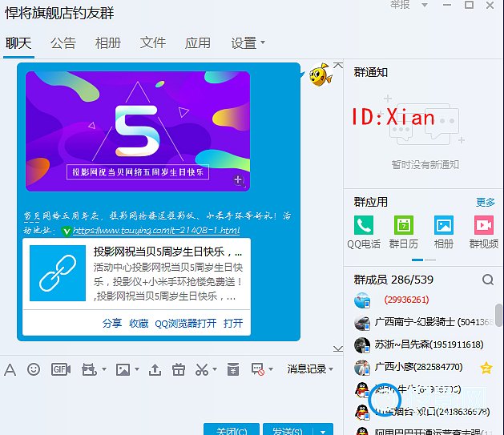Screen dimensions: 504x435
Task: Switch to the 文件 tab
Action: click(x=153, y=43)
